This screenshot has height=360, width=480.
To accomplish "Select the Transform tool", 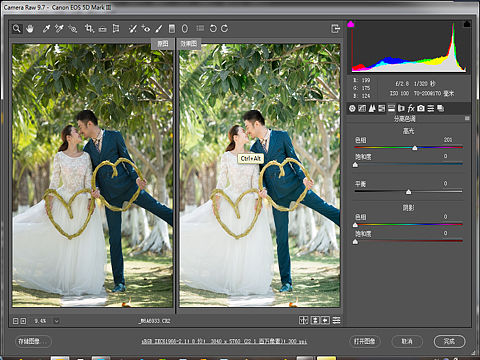I will [x=116, y=29].
